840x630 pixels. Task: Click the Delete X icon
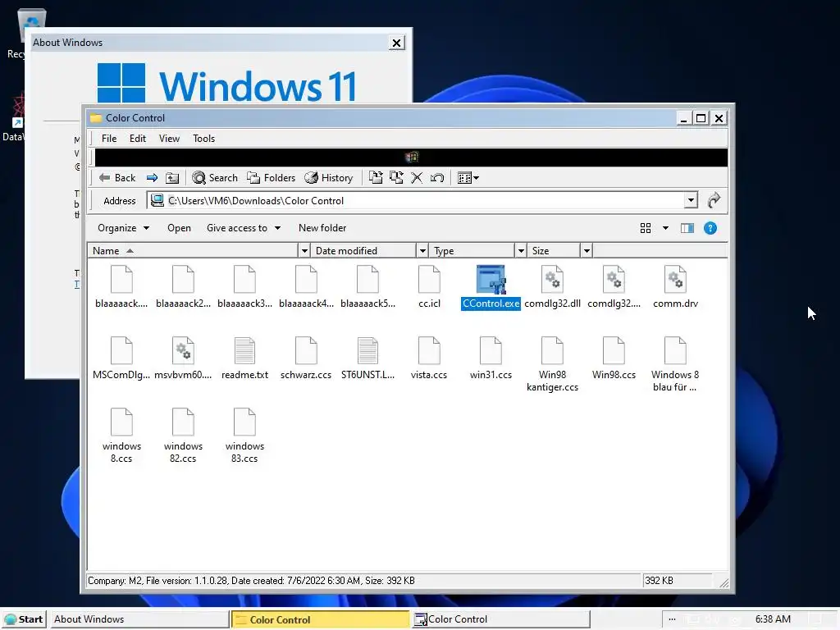pyautogui.click(x=417, y=178)
